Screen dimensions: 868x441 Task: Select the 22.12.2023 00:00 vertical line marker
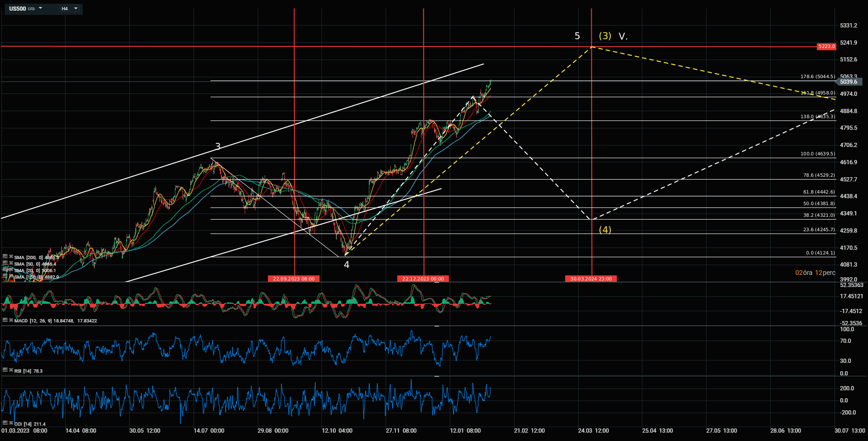(x=423, y=279)
